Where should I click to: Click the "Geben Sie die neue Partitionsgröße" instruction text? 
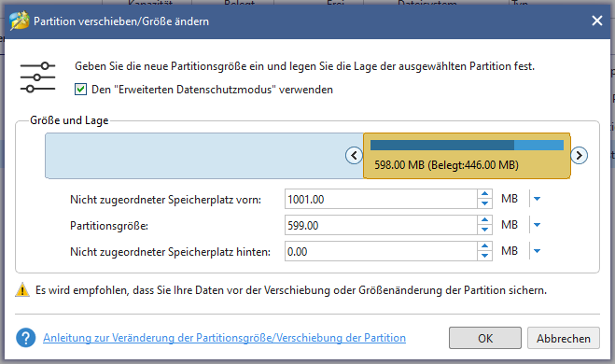click(305, 66)
